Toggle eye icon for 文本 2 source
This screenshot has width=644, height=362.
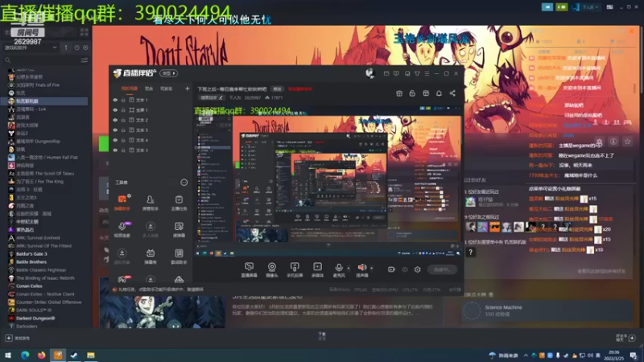(x=115, y=120)
